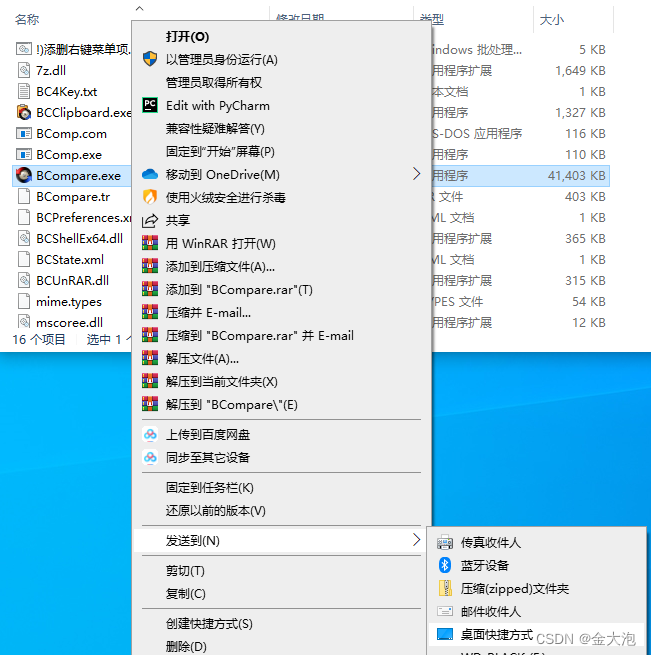Click the BComp.com file icon
Screen dimensions: 651x655
click(24, 134)
